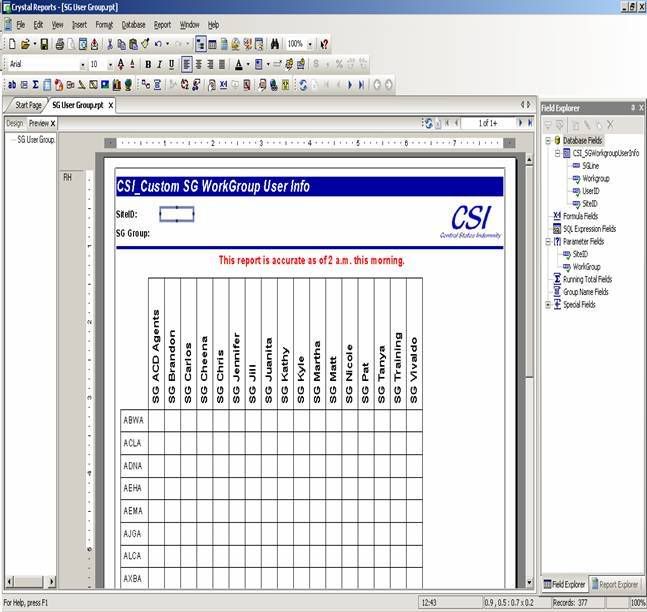
Task: Click the Print icon
Action: point(59,44)
